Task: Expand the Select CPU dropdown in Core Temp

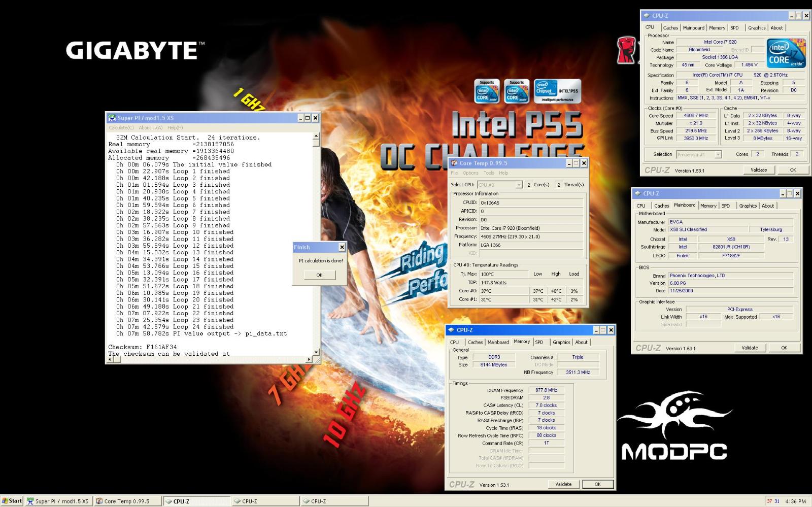Action: pos(519,185)
